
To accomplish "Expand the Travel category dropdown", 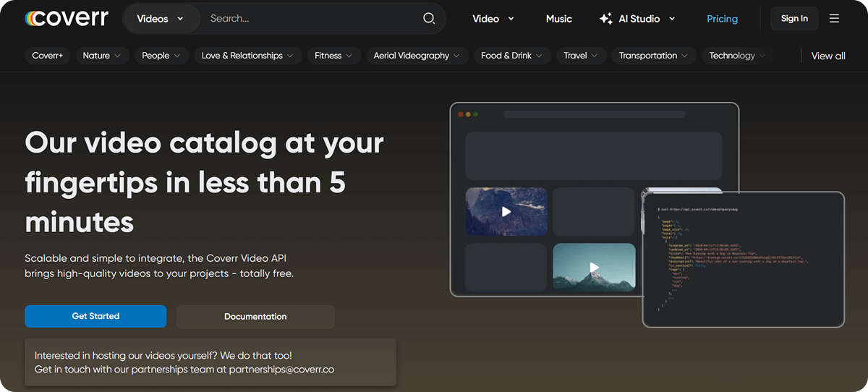I will tap(581, 56).
